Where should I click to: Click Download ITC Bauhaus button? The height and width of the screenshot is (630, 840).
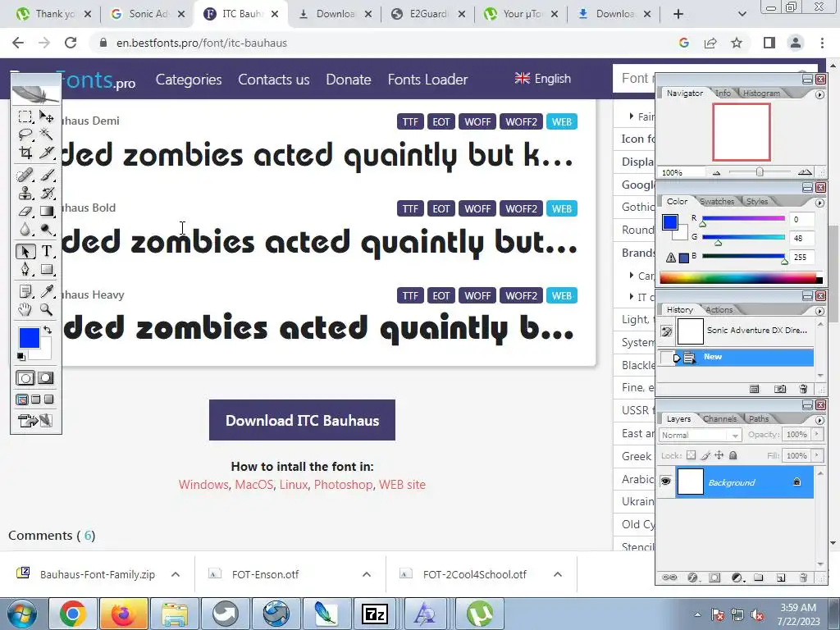pyautogui.click(x=302, y=420)
